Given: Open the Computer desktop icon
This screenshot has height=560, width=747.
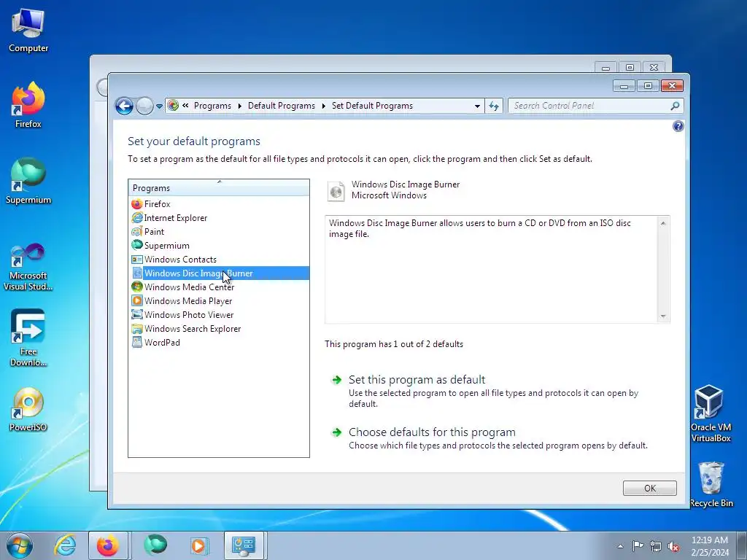Looking at the screenshot, I should pos(28,31).
